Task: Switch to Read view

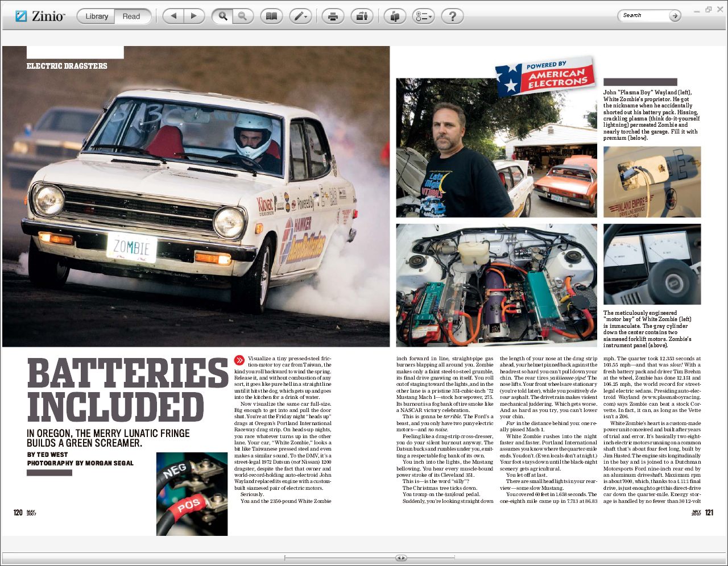Action: tap(131, 16)
